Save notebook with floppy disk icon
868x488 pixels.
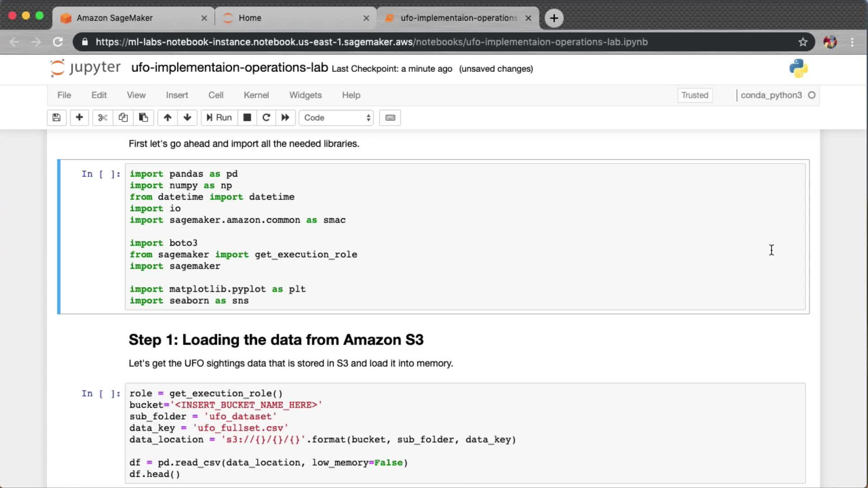point(57,117)
